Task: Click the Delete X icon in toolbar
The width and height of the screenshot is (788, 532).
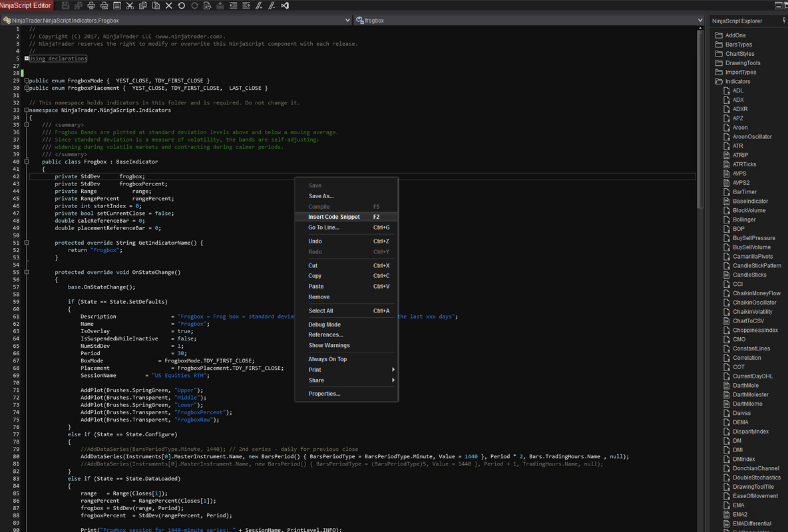Action: [x=169, y=6]
